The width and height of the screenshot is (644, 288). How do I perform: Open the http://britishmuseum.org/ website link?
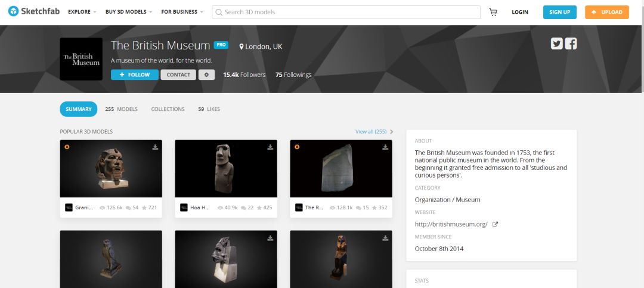click(451, 224)
